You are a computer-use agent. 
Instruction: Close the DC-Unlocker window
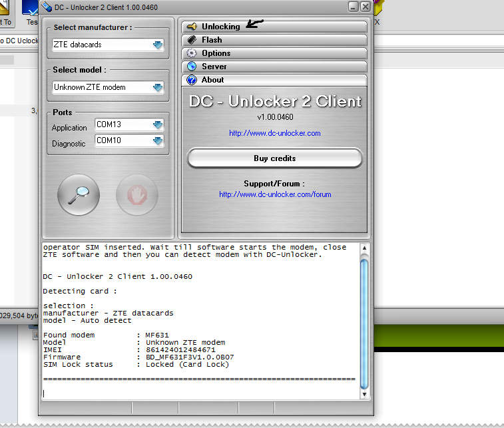tap(366, 7)
